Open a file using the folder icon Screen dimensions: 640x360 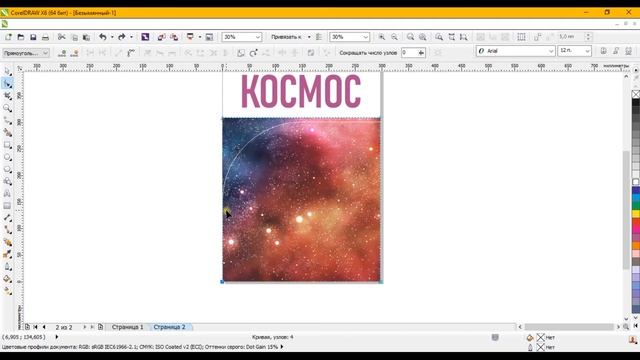tap(20, 37)
